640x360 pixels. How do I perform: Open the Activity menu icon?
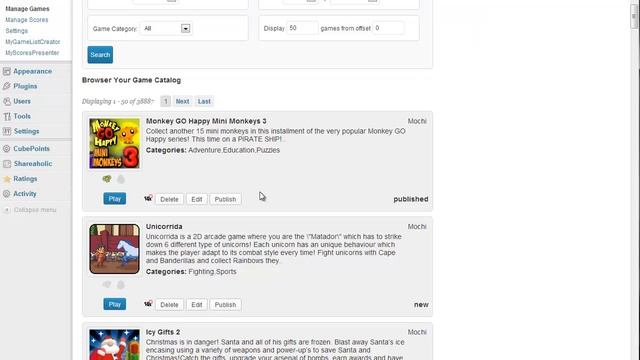[x=7, y=194]
